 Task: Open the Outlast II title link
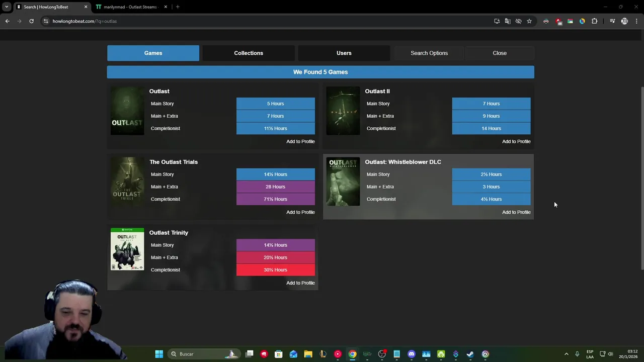click(377, 91)
